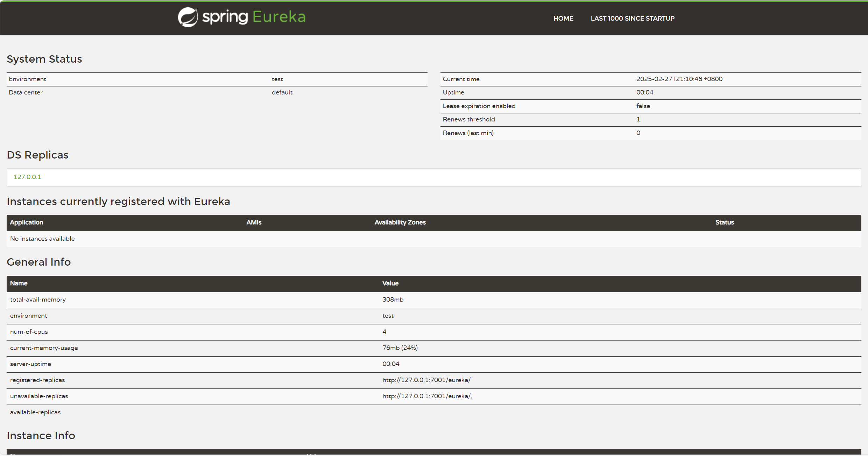Image resolution: width=868 pixels, height=456 pixels.
Task: Select the Renews threshold label
Action: point(468,119)
